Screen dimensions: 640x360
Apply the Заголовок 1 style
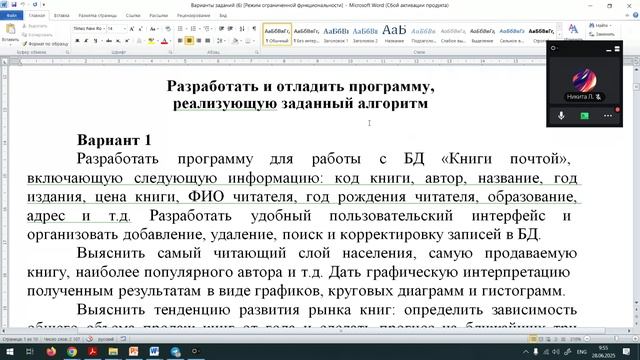(336, 34)
